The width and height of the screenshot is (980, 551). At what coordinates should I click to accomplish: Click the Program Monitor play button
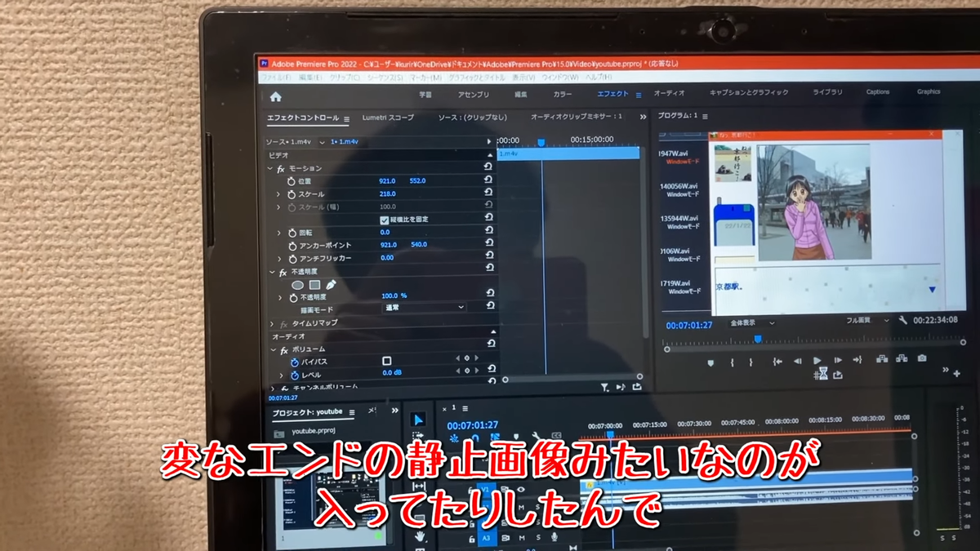coord(817,360)
